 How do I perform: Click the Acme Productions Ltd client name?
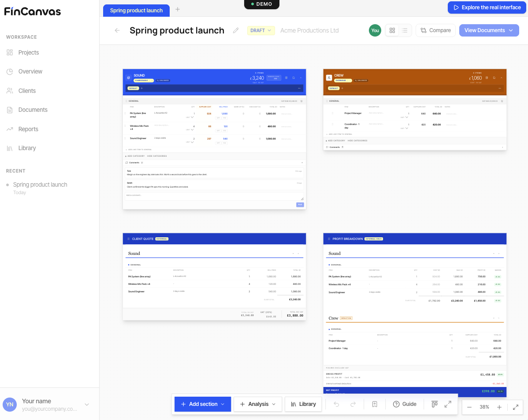point(309,30)
